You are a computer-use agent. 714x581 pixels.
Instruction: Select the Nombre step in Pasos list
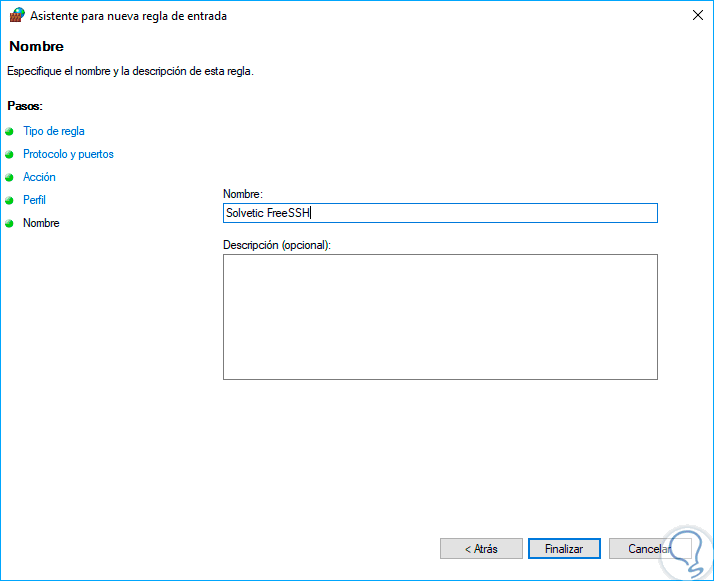tap(41, 223)
